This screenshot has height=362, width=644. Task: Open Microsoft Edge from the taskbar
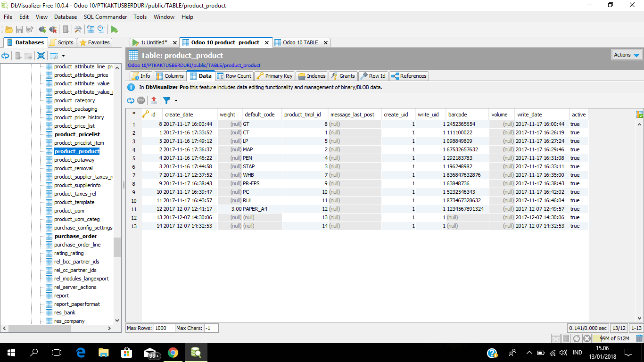click(81, 352)
